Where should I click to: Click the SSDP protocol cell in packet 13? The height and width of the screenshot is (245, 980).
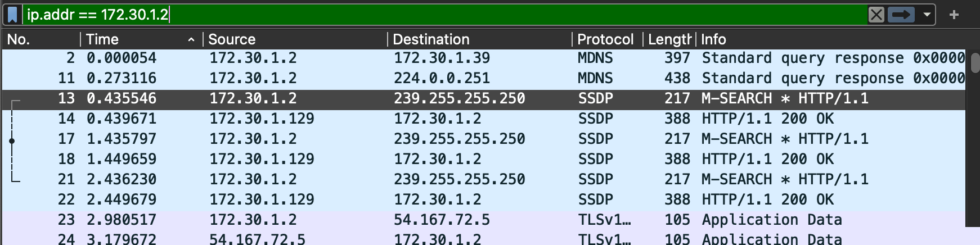click(595, 98)
